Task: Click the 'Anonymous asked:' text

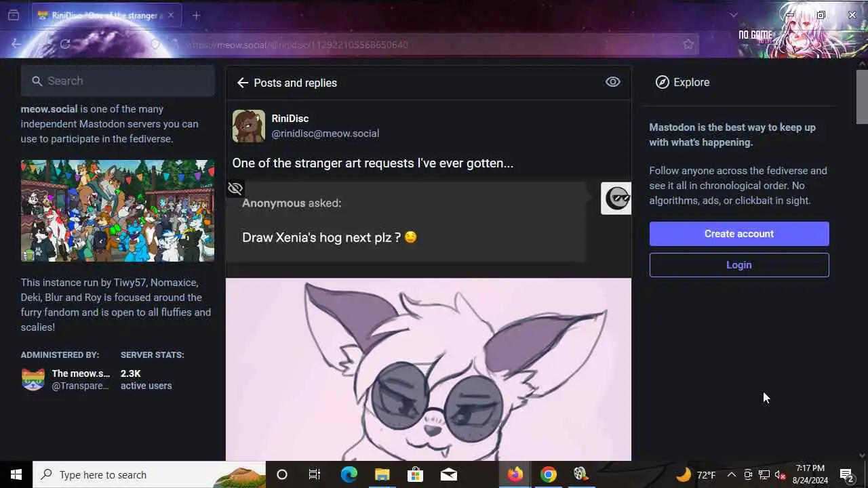Action: [x=292, y=203]
